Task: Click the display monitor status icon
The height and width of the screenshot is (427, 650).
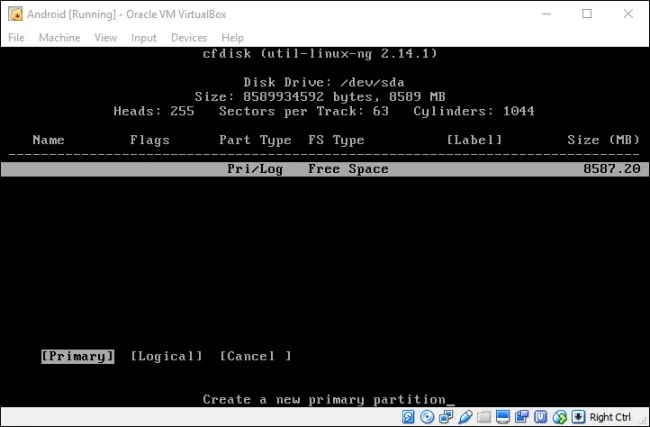Action: [x=503, y=417]
